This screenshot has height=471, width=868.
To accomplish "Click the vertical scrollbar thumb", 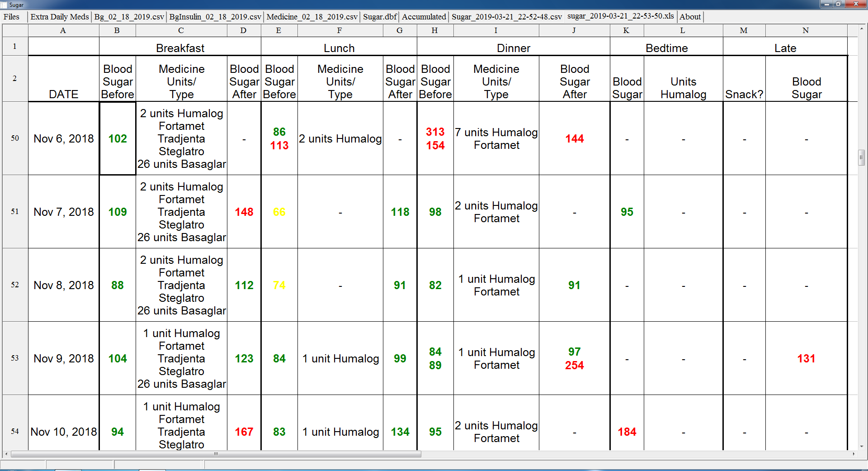I will (x=862, y=157).
